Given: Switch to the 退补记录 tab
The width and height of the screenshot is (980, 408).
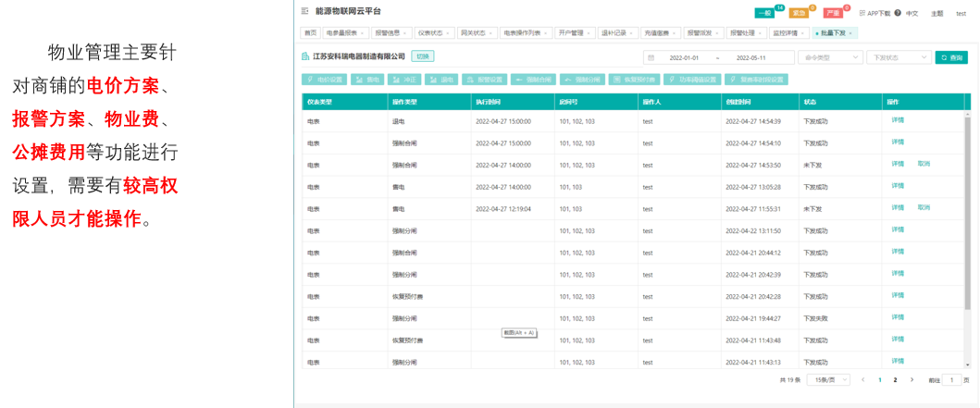Looking at the screenshot, I should (617, 33).
